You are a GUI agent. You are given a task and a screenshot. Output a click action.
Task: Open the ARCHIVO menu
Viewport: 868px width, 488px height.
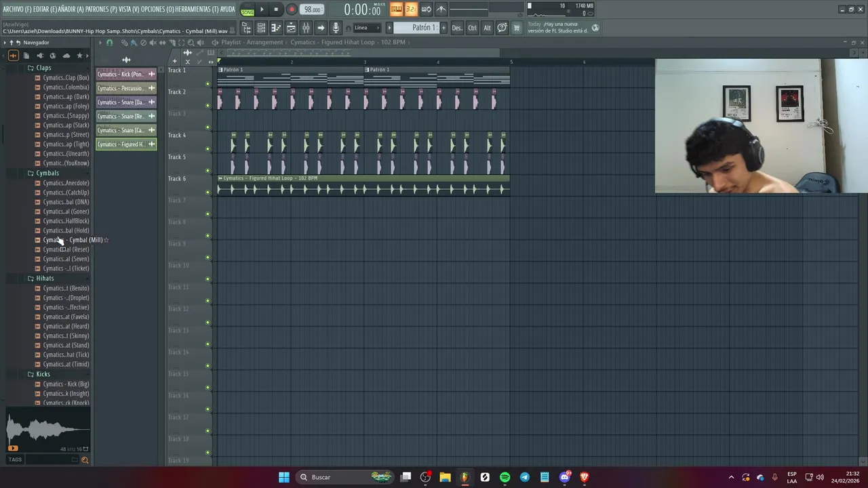coord(17,9)
